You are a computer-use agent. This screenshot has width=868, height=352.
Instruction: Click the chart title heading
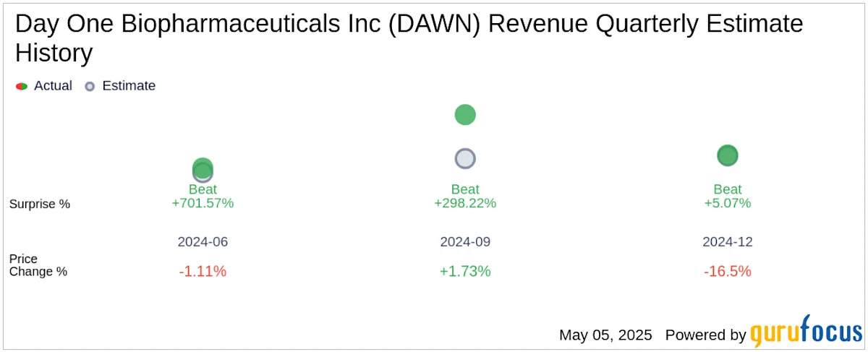409,38
